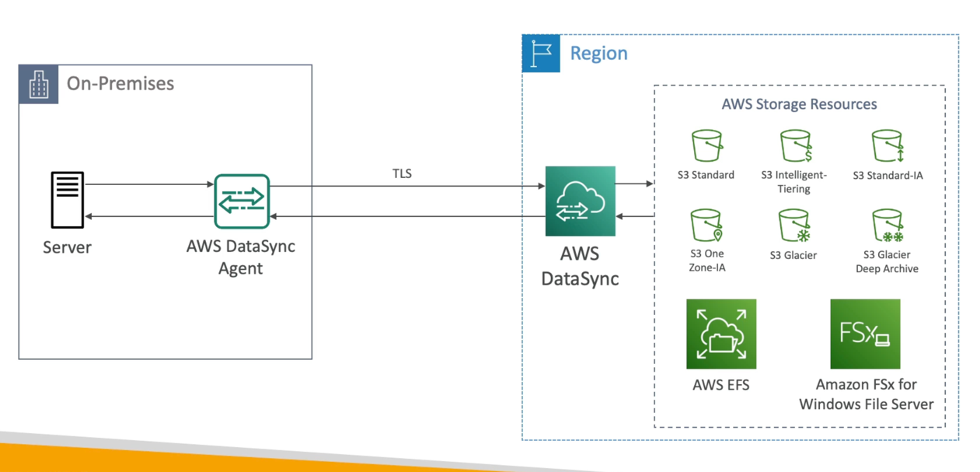Select the S3 Standard bucket icon

(706, 144)
